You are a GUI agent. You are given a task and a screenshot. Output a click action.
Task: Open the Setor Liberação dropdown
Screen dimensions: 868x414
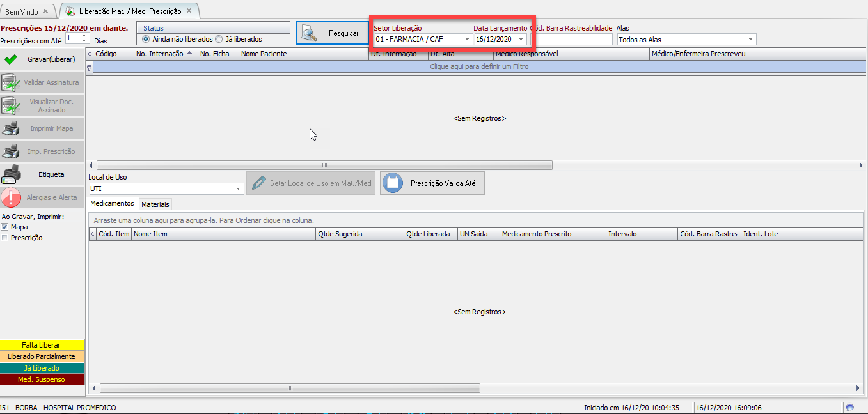click(x=467, y=40)
